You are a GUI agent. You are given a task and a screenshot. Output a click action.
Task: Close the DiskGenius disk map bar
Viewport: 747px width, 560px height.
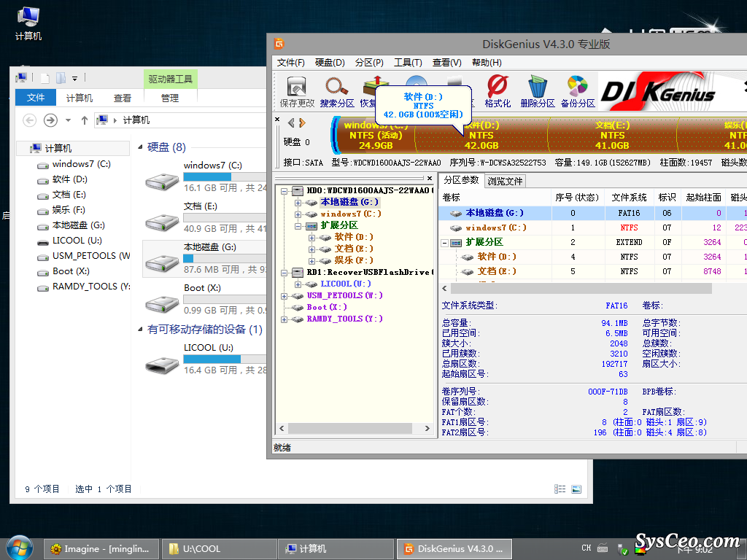point(277,120)
